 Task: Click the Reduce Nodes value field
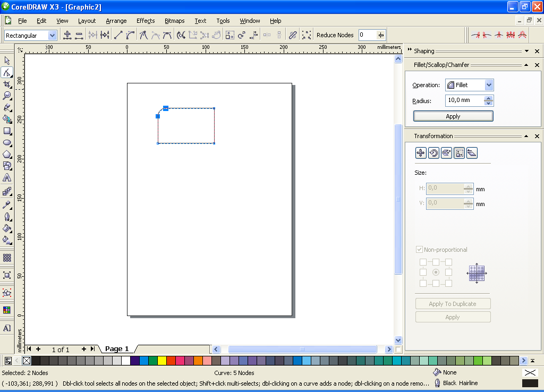(368, 35)
